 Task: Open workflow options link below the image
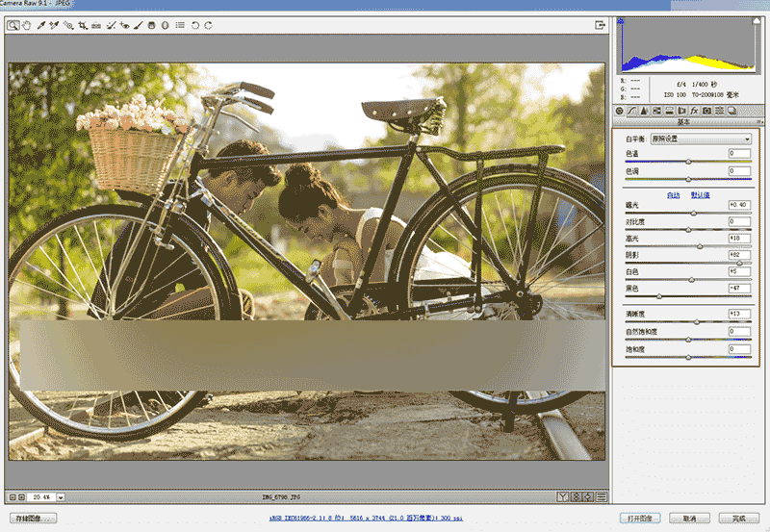pyautogui.click(x=367, y=519)
